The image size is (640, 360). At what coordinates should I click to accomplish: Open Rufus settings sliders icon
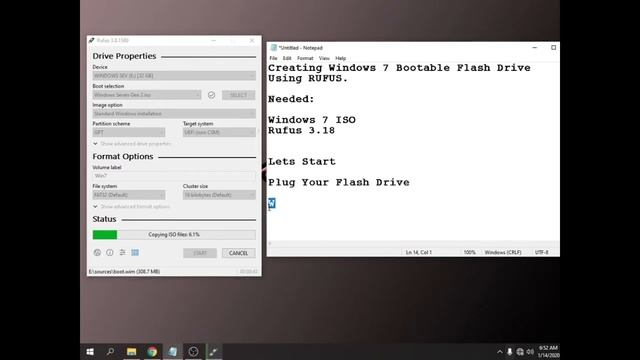coord(122,253)
